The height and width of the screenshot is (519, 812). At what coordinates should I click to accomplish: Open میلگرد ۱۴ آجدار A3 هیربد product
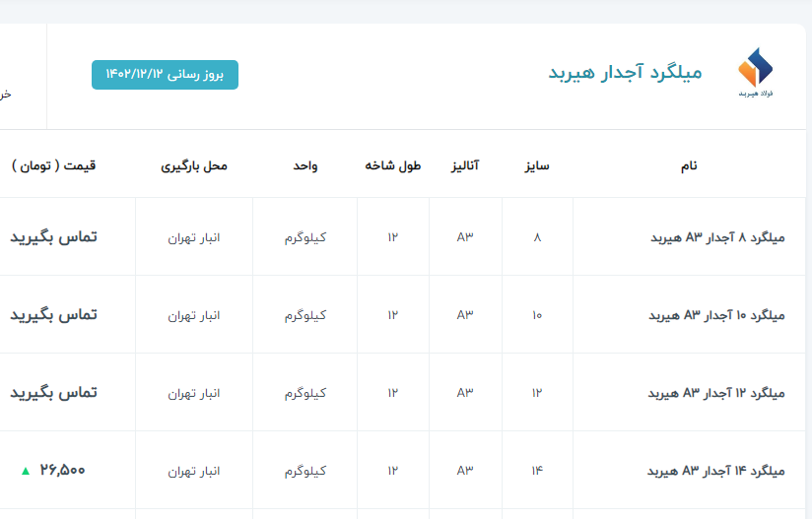(716, 471)
